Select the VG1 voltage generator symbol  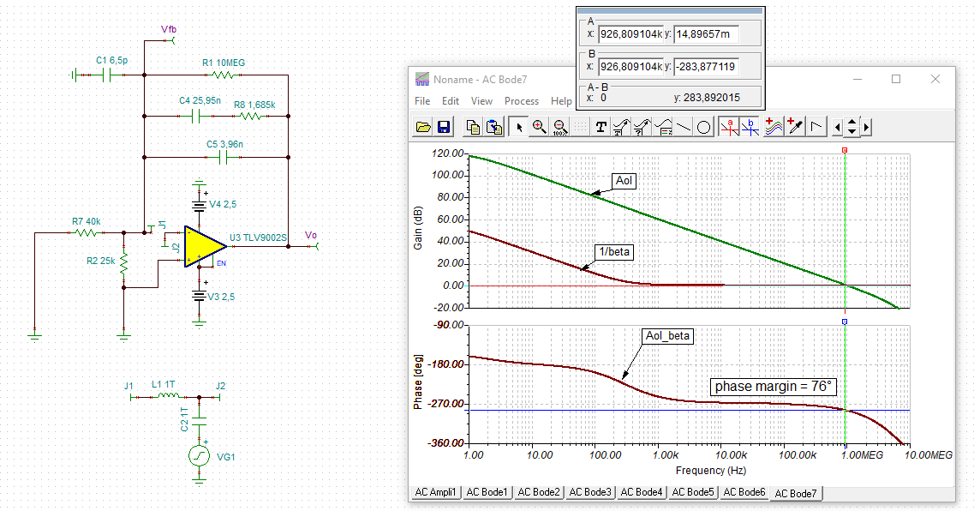[x=200, y=456]
